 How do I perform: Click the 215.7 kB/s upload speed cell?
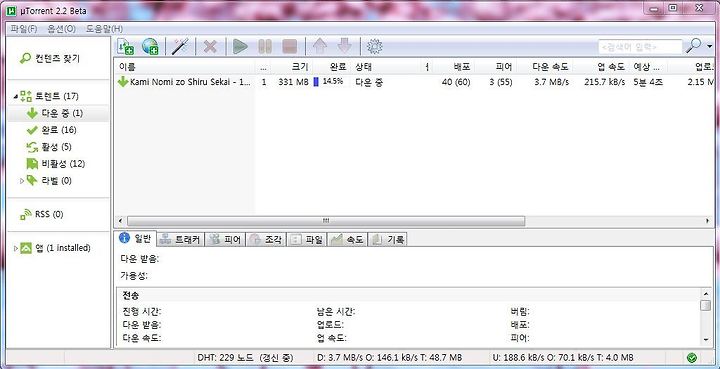point(604,83)
